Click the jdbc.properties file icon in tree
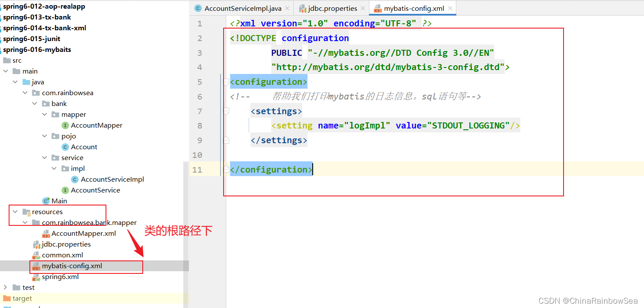Screen dimensions: 644x308 point(36,244)
